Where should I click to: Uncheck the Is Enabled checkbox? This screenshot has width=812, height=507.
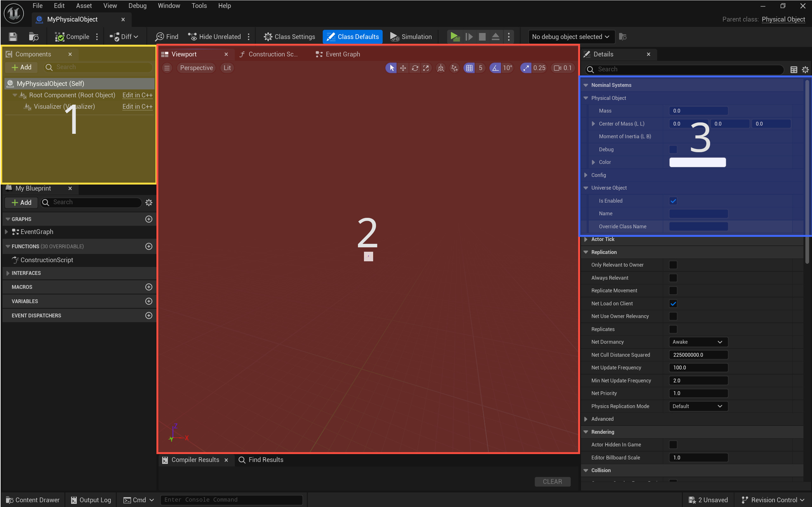673,201
